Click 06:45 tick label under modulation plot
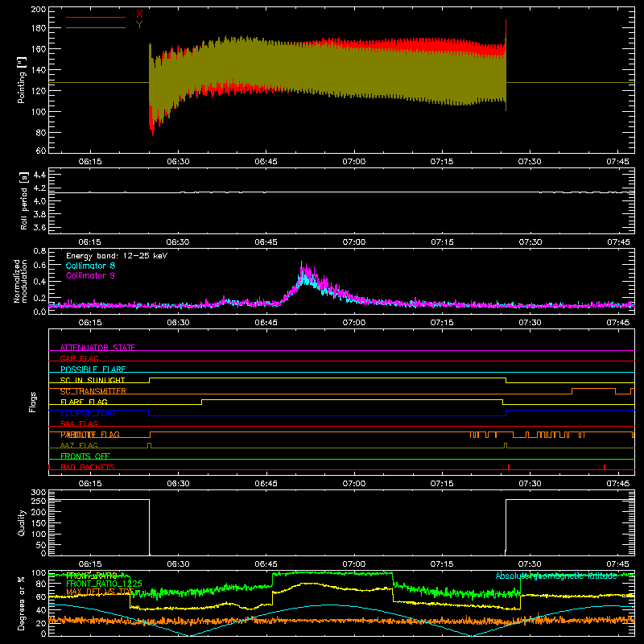 pos(266,323)
